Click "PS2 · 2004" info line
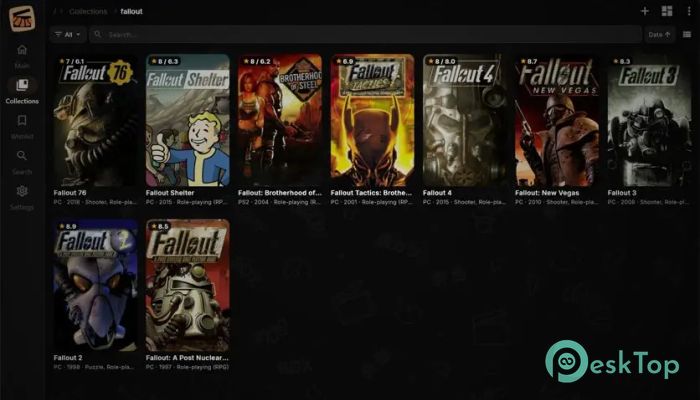The height and width of the screenshot is (400, 700). pos(279,202)
